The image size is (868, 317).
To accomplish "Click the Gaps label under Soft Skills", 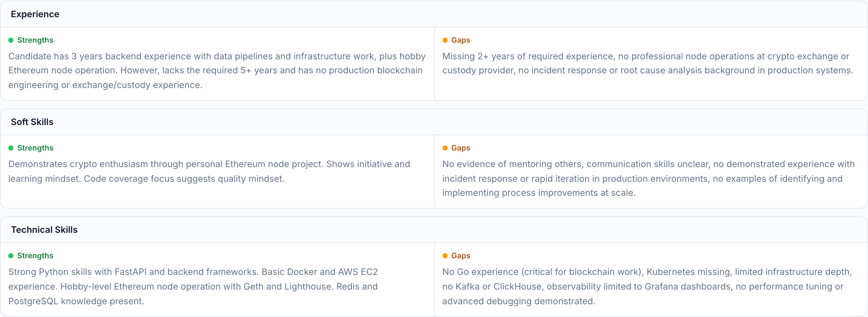I will [x=460, y=148].
